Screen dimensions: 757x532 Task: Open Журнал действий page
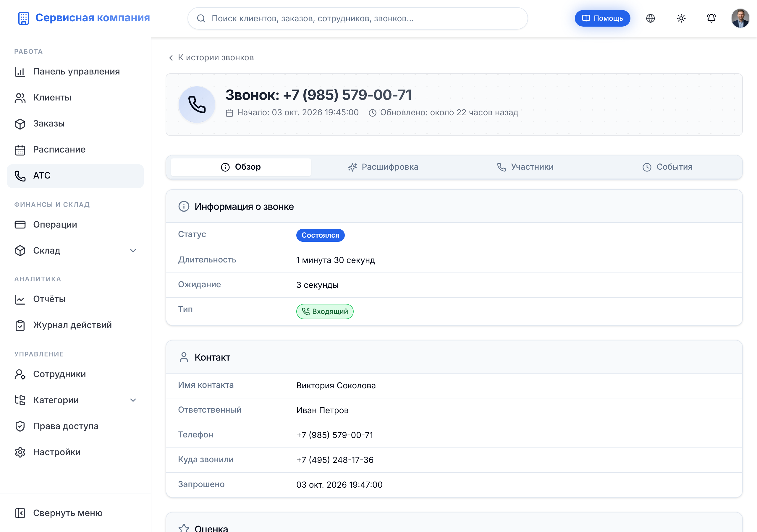(75, 325)
